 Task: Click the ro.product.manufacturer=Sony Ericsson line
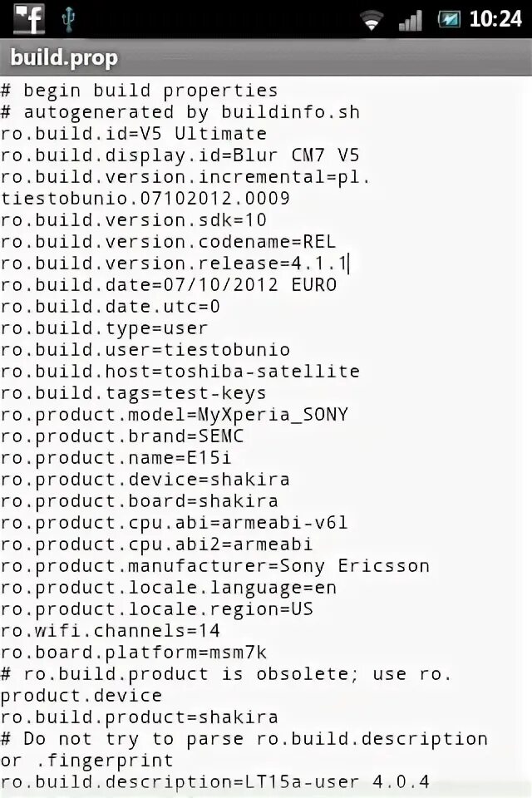tap(215, 566)
